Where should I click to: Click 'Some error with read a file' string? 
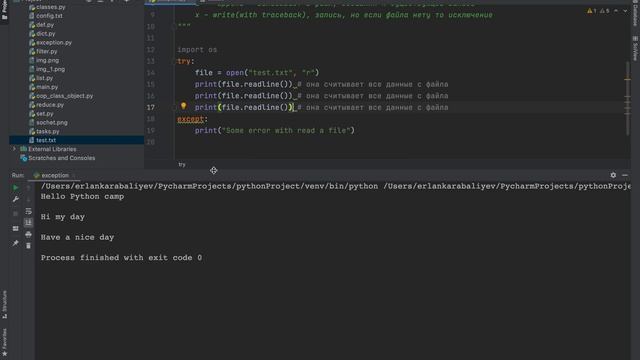(288, 131)
